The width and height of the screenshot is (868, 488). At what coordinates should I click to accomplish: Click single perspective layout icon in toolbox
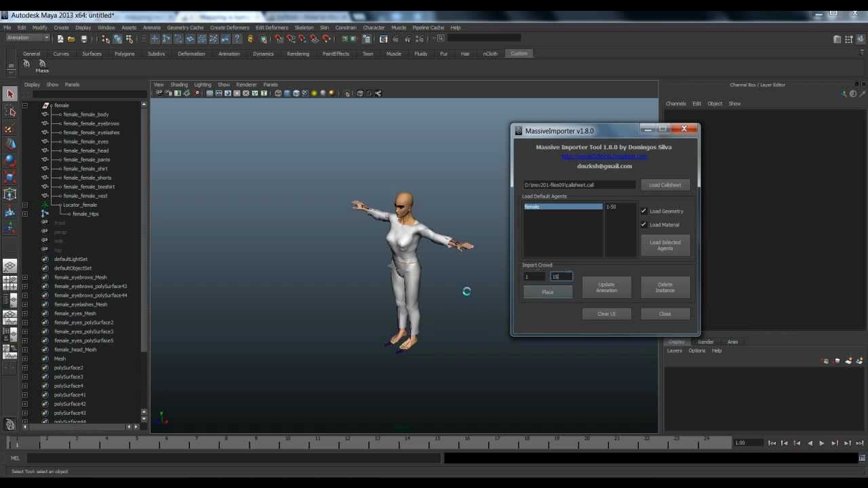tap(10, 267)
